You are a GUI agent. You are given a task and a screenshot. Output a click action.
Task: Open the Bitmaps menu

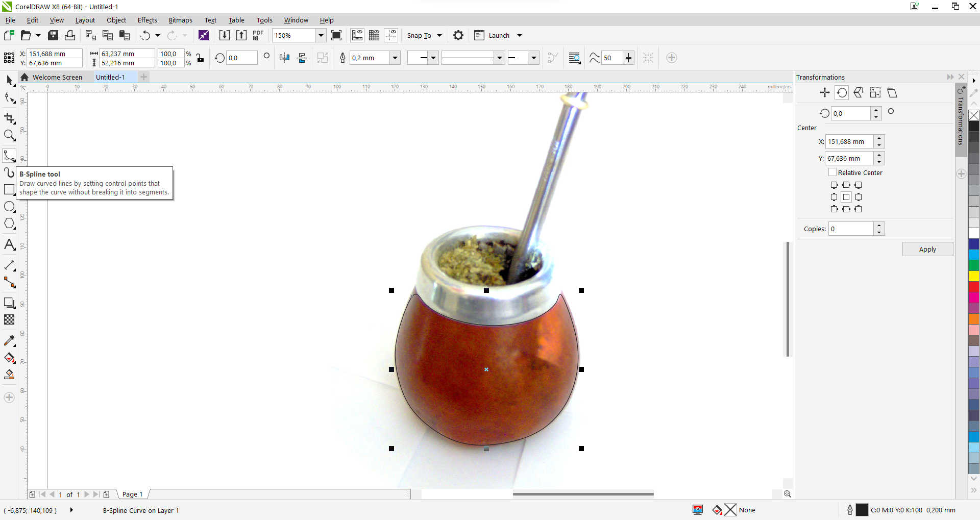coord(180,20)
